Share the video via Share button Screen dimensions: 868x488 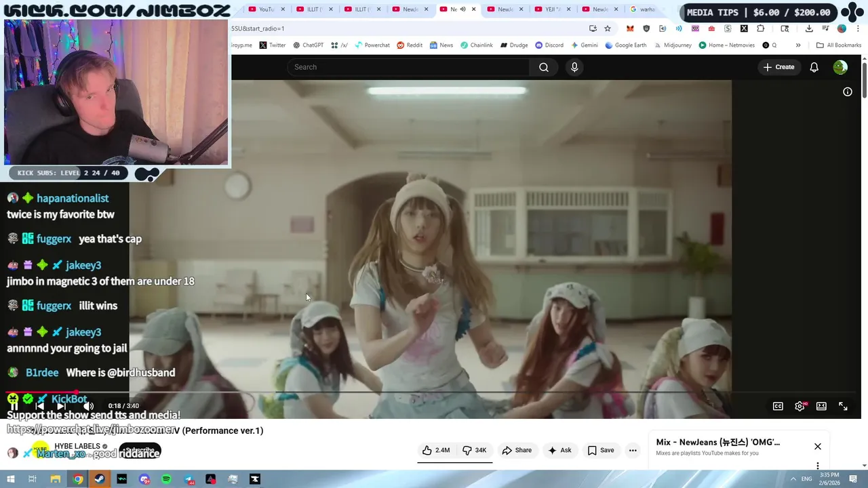point(517,450)
